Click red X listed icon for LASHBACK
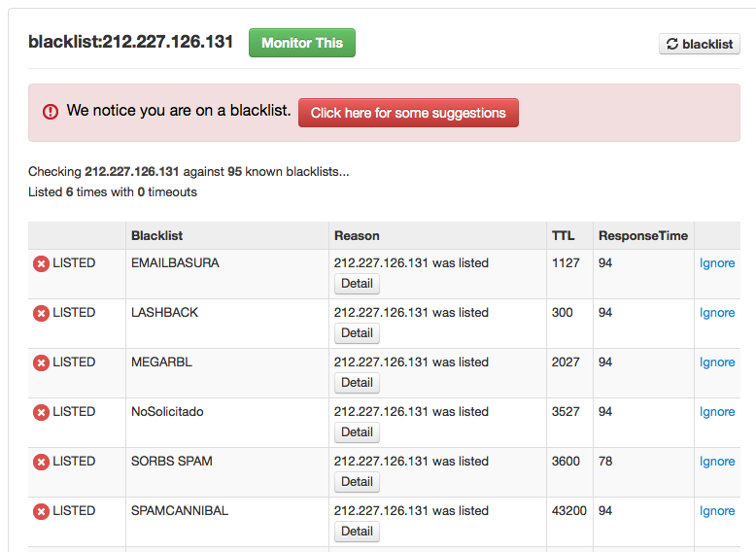Screen dimensions: 756x552 (x=41, y=313)
